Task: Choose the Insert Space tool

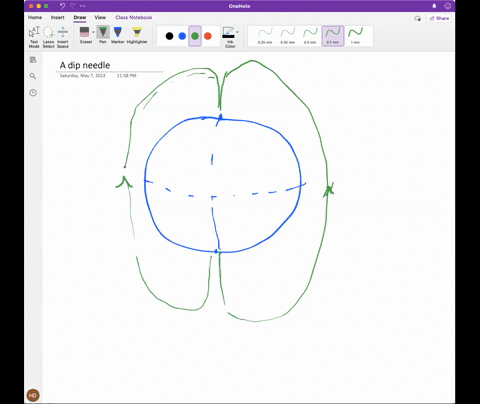Action: point(63,37)
